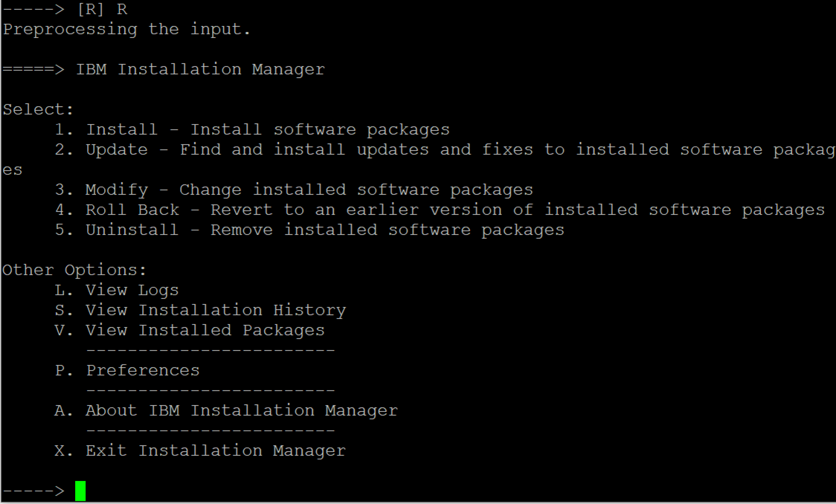Click the wrapped 'es' text fragment

pyautogui.click(x=12, y=170)
